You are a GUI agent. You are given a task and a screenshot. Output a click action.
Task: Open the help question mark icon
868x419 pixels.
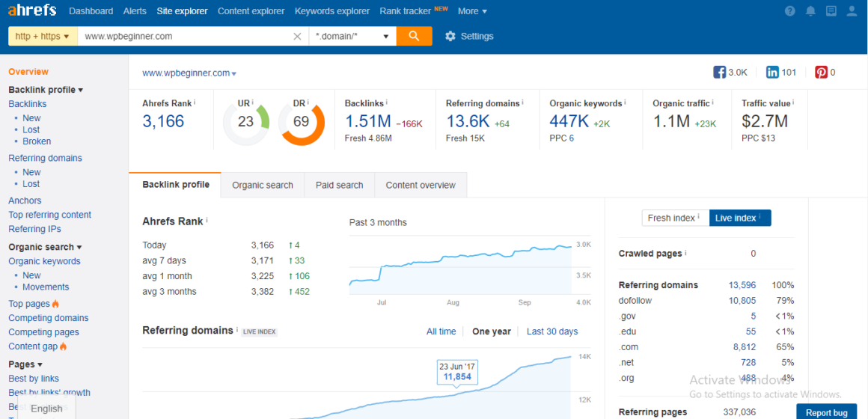pyautogui.click(x=790, y=11)
